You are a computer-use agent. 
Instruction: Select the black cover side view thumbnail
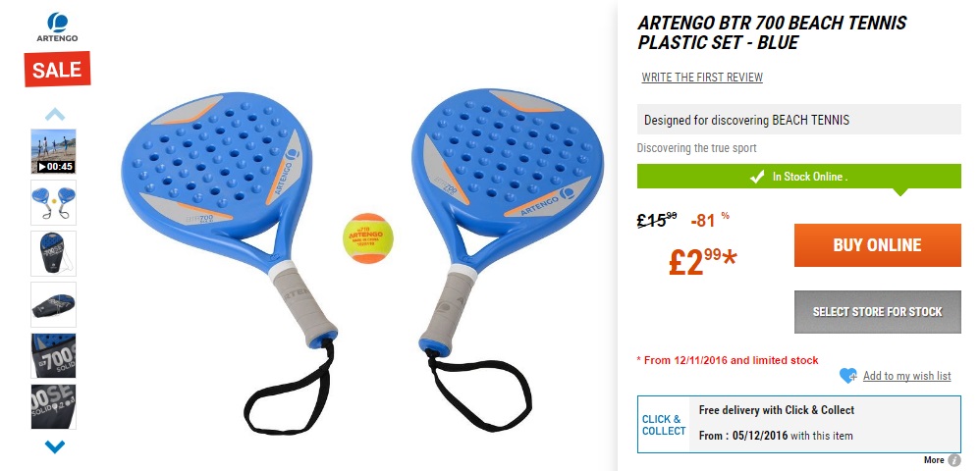[53, 304]
